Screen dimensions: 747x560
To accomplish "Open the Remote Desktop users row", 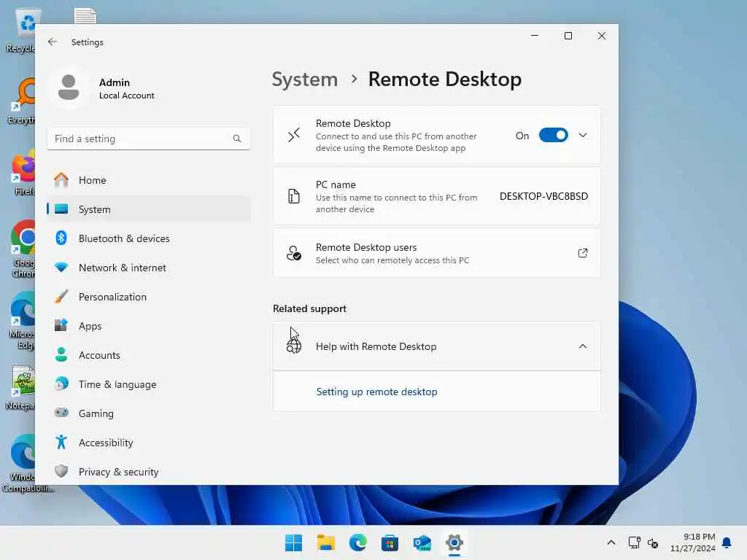I will (x=436, y=253).
